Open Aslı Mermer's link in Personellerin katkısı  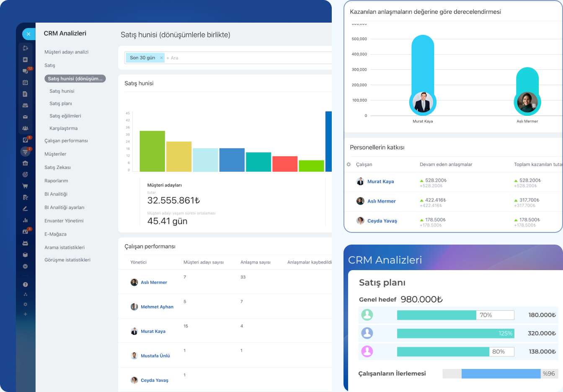(382, 201)
